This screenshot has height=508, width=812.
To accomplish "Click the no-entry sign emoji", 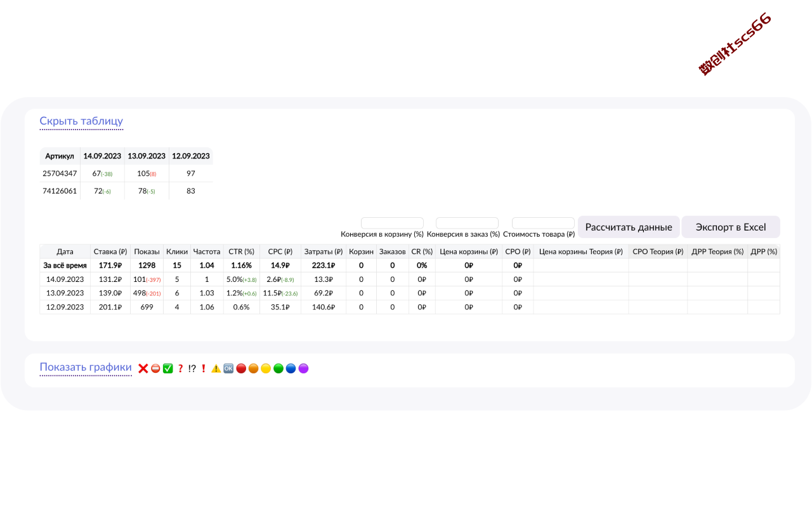I will coord(155,368).
